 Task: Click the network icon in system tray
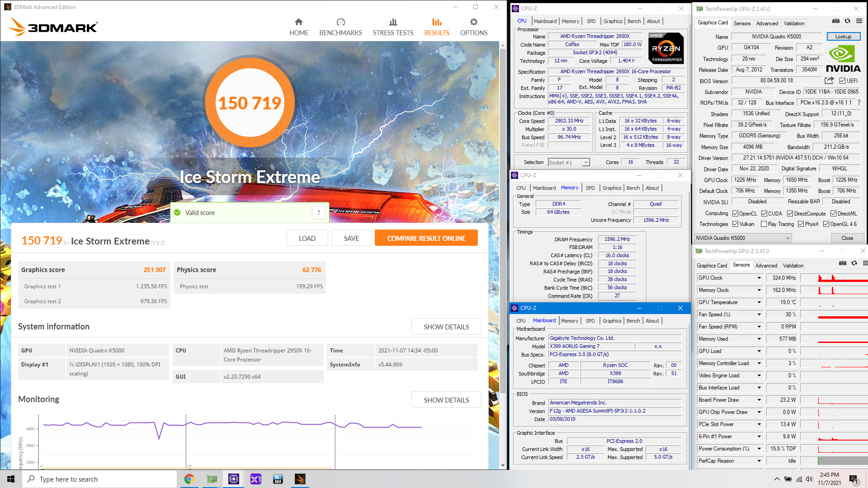click(799, 479)
